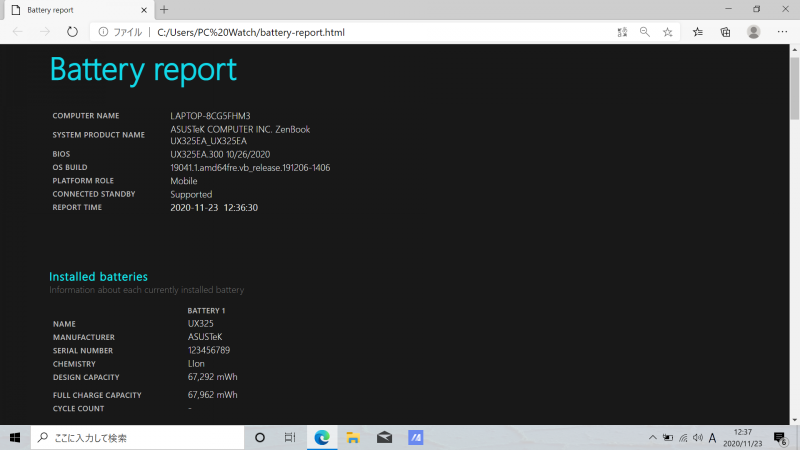Open the blue slash app on taskbar

tap(416, 438)
